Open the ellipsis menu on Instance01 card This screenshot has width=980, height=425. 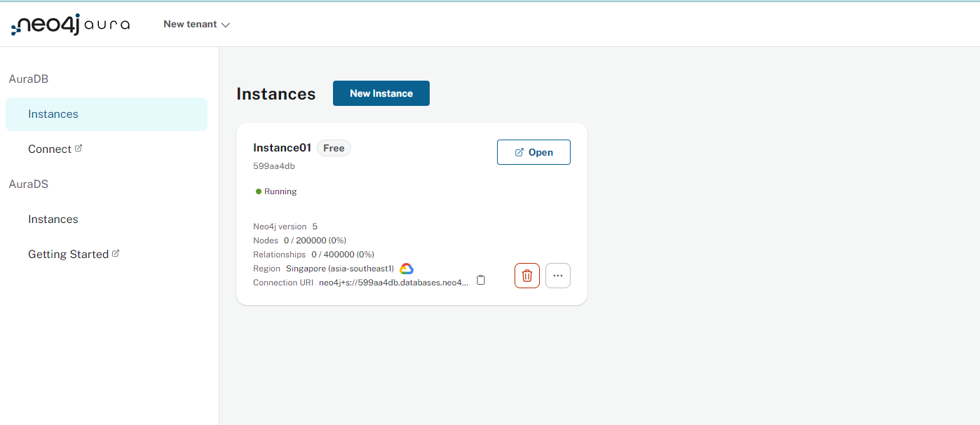click(x=557, y=275)
